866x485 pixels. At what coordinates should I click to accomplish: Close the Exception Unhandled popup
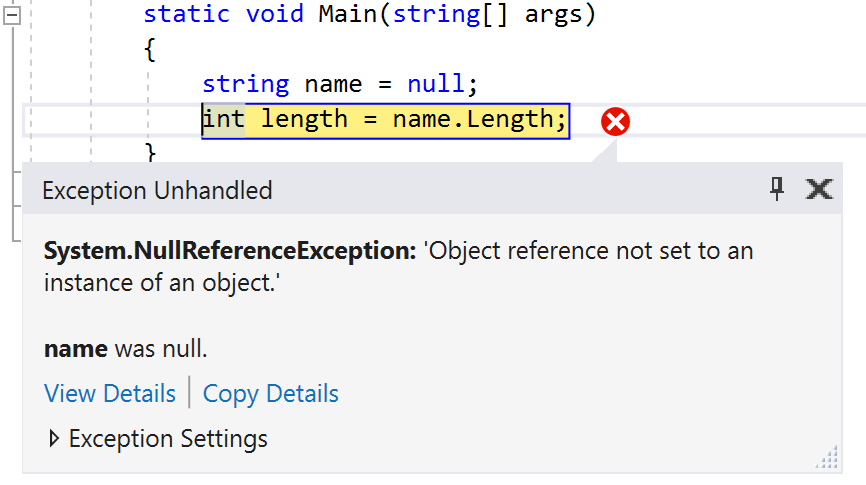tap(819, 189)
